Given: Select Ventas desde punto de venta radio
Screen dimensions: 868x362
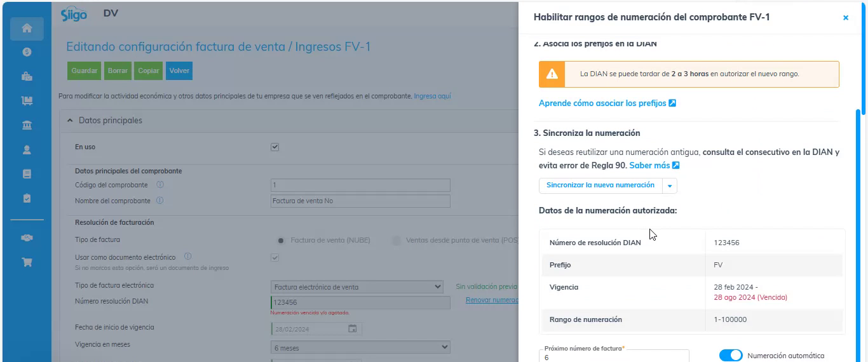Looking at the screenshot, I should pyautogui.click(x=397, y=240).
